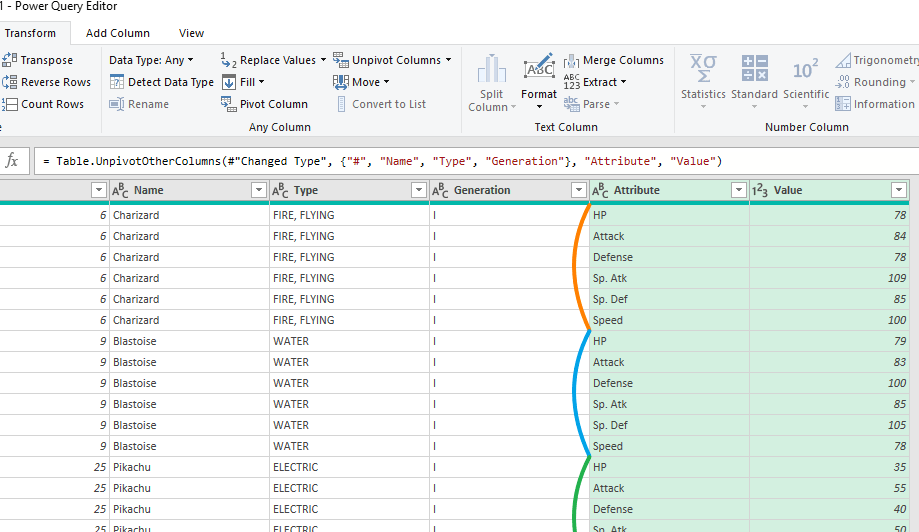Select the value 105 cell
The image size is (919, 532).
point(829,425)
